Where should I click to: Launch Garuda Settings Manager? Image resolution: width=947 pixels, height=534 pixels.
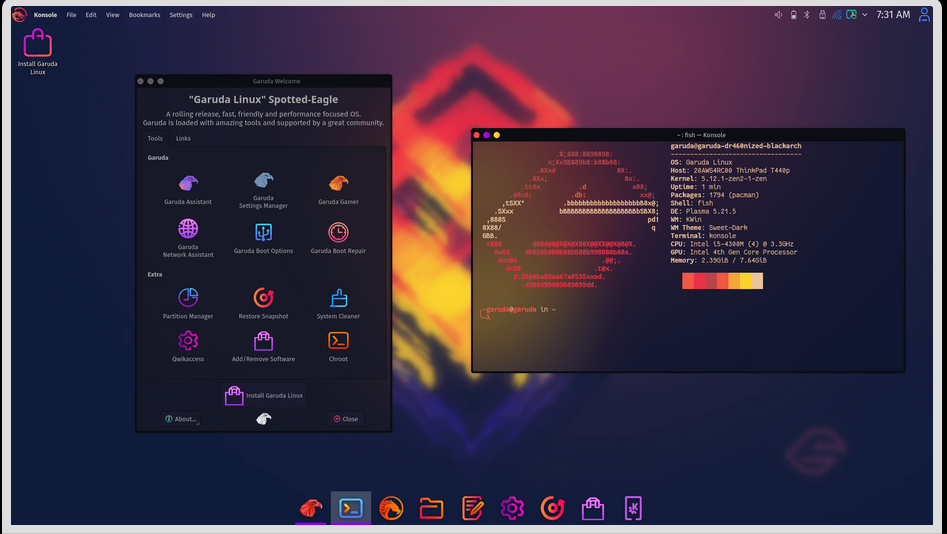coord(263,190)
